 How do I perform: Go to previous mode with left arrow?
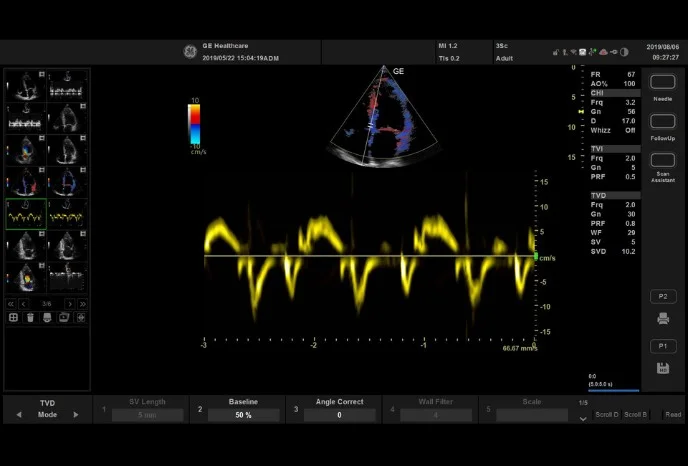point(18,414)
